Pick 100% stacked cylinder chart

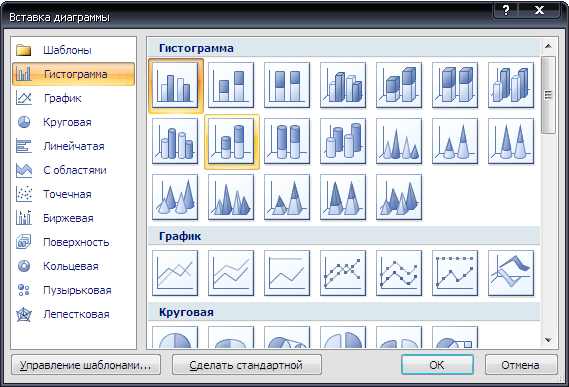(287, 141)
